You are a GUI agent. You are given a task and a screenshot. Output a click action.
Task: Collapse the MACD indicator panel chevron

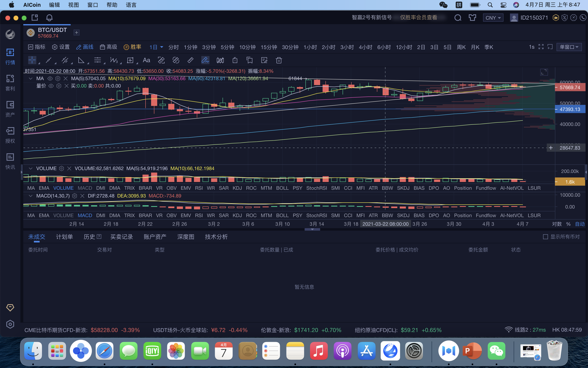pyautogui.click(x=31, y=196)
